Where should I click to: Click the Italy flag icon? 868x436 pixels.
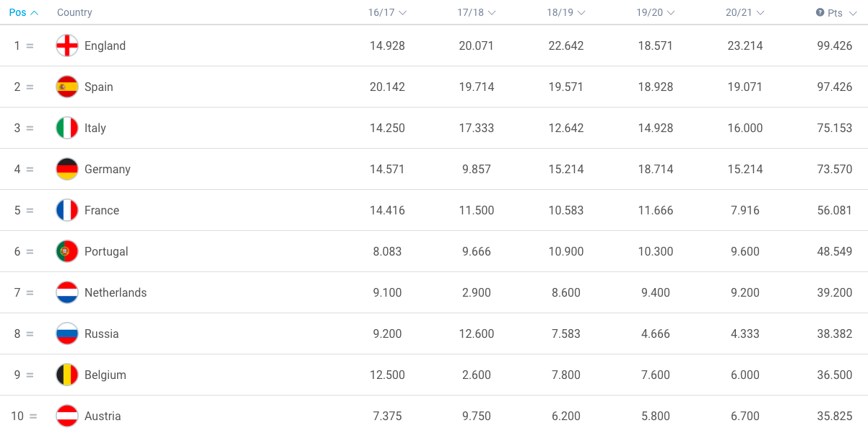(67, 128)
